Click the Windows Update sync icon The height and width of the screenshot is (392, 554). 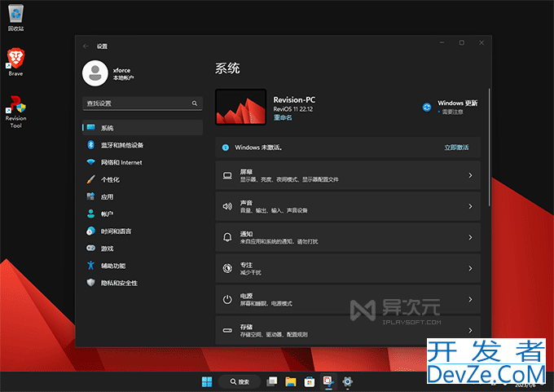coord(427,107)
